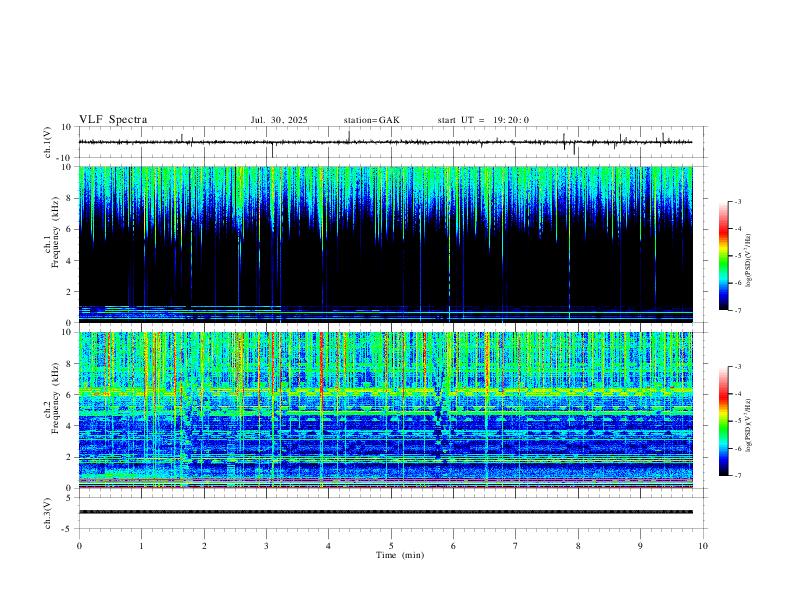Image resolution: width=792 pixels, height=612 pixels.
Task: Click the "Time (min)" x-axis label
Action: [400, 555]
